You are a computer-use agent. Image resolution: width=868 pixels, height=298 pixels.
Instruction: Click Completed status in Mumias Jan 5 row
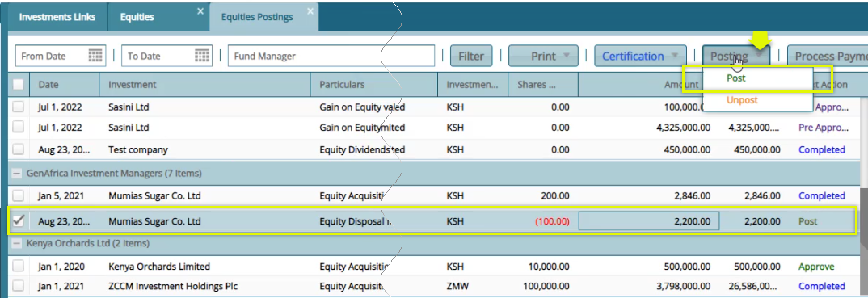821,195
